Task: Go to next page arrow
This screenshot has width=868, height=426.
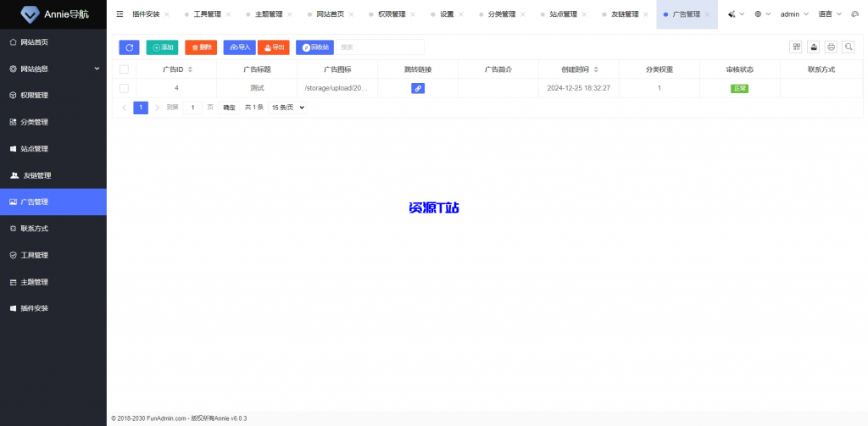Action: pyautogui.click(x=157, y=108)
